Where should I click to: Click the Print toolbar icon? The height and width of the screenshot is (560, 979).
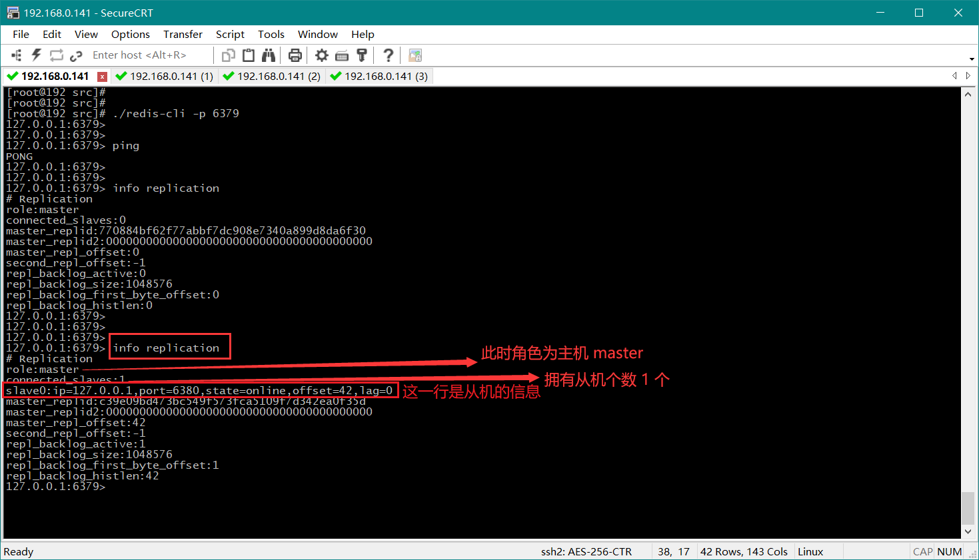(x=295, y=55)
